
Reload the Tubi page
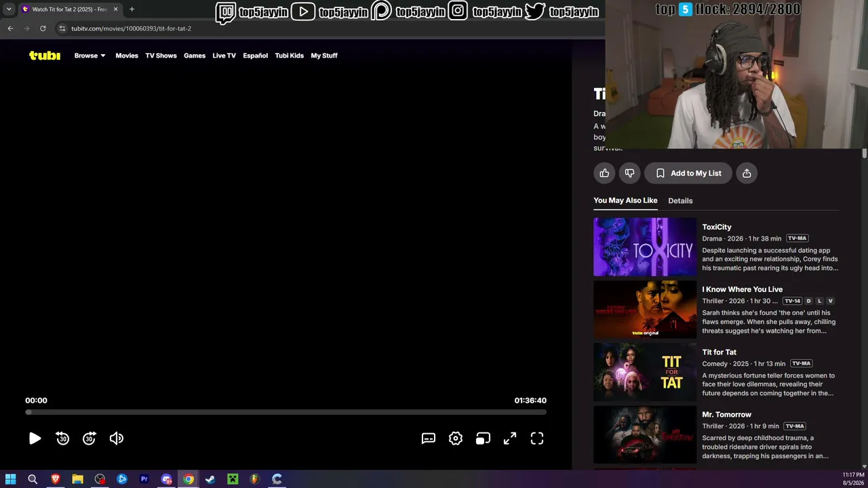pyautogui.click(x=43, y=28)
